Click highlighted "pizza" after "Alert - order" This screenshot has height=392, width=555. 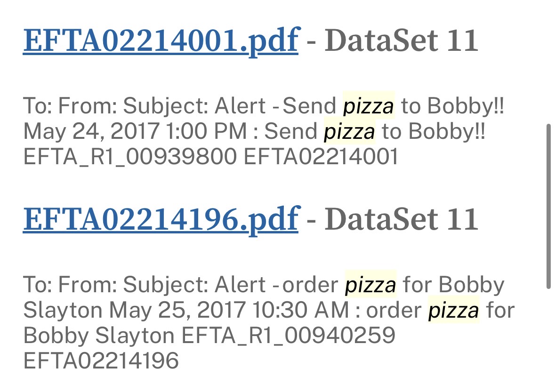pos(371,285)
